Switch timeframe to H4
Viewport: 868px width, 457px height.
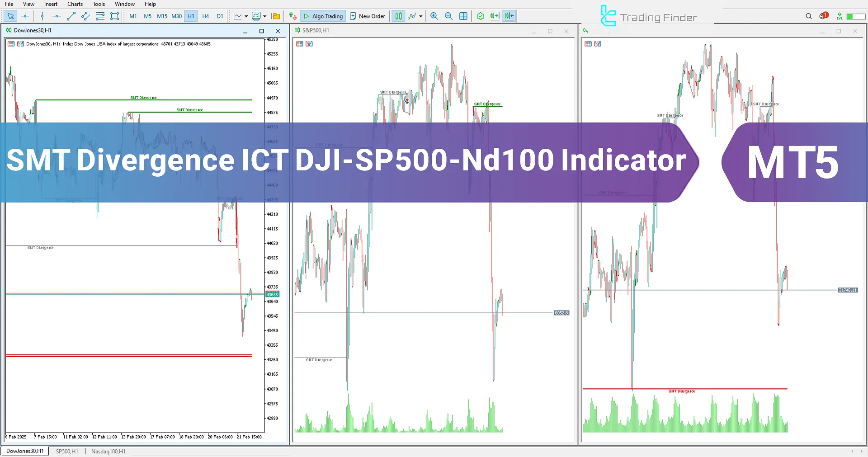pos(205,16)
